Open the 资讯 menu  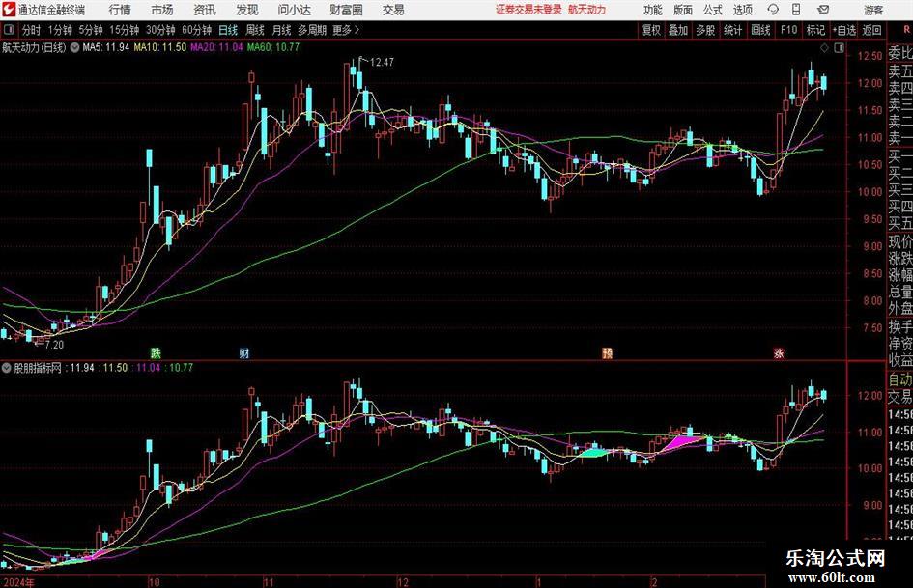205,10
